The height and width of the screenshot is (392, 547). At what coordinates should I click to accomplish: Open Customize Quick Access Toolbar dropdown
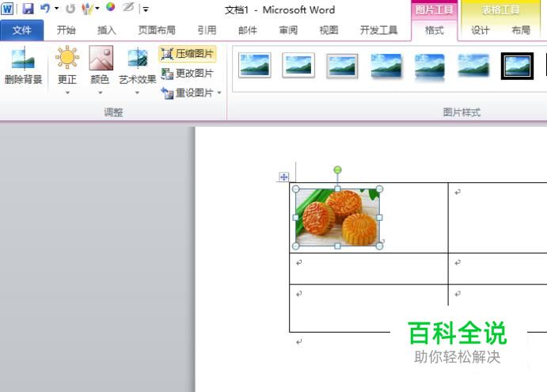pos(146,10)
